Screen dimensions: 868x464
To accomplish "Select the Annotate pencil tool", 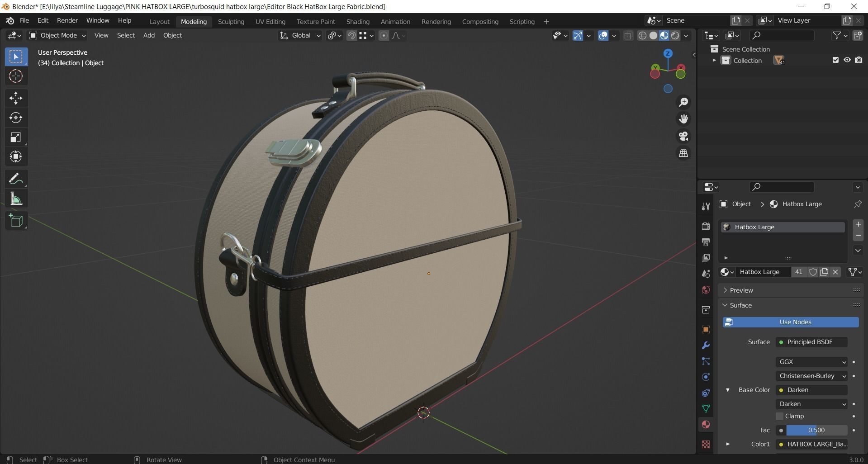I will click(16, 179).
